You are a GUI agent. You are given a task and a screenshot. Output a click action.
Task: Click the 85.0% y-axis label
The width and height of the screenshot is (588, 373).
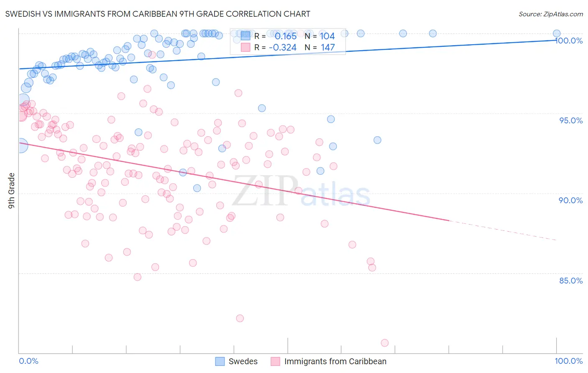pos(571,281)
